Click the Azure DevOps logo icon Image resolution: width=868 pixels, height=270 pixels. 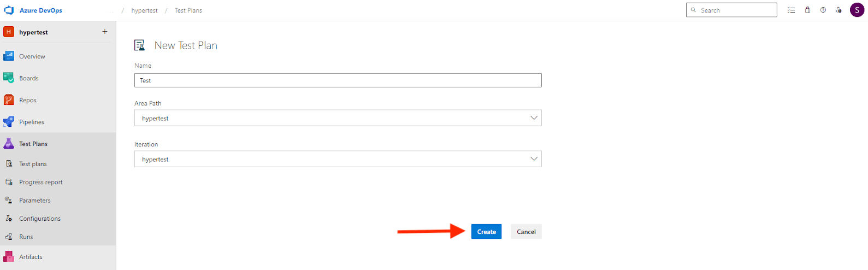point(9,10)
